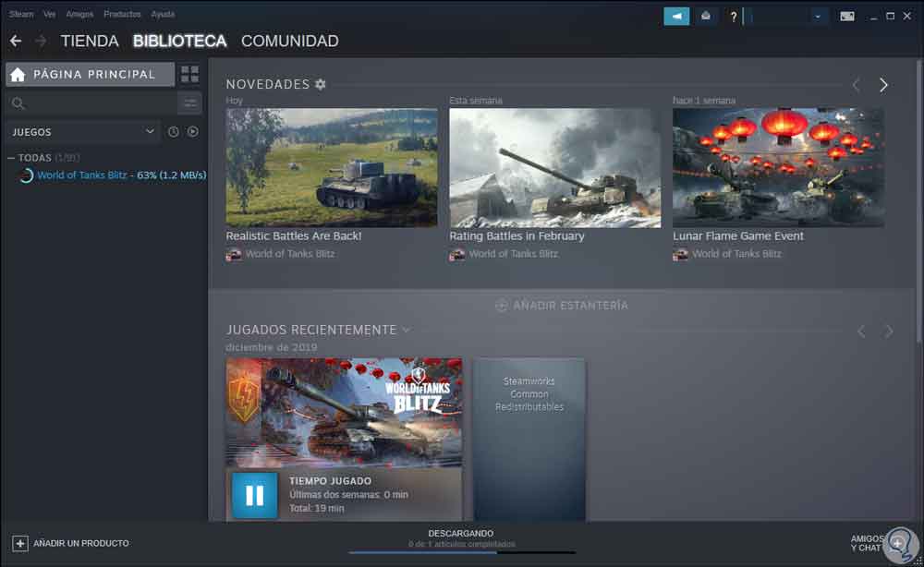Pause the World of Tanks Blitz download
This screenshot has height=567, width=924.
click(x=255, y=495)
